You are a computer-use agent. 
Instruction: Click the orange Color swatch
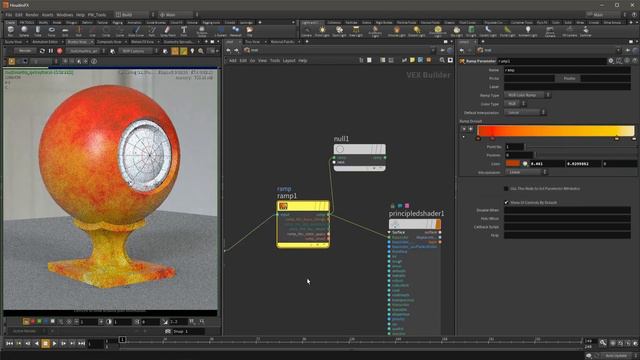click(x=513, y=164)
